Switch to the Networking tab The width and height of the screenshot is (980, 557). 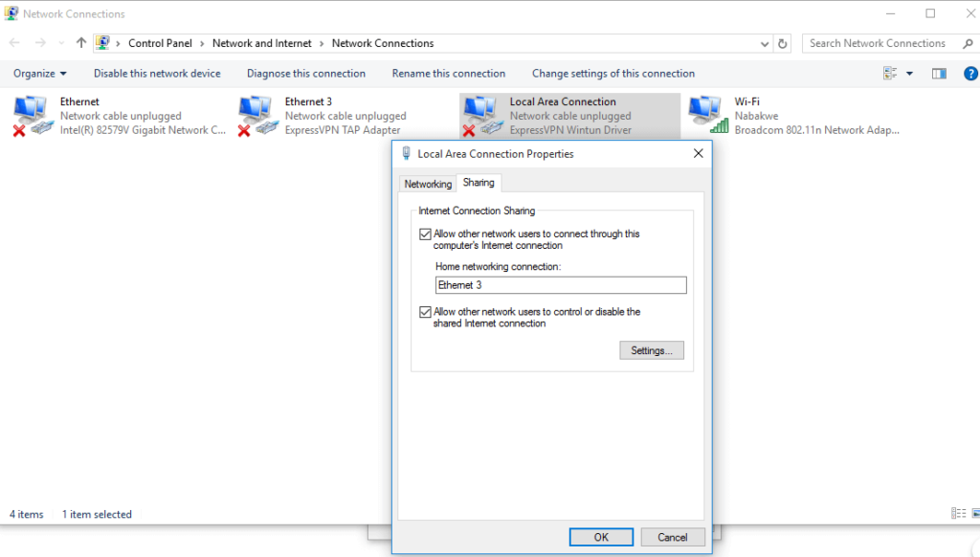point(428,184)
